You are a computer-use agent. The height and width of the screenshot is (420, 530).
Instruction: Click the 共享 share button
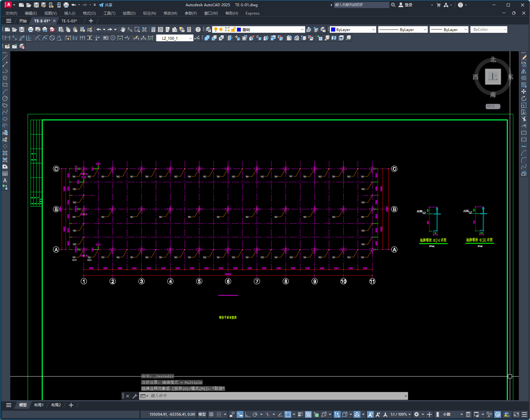pos(106,5)
